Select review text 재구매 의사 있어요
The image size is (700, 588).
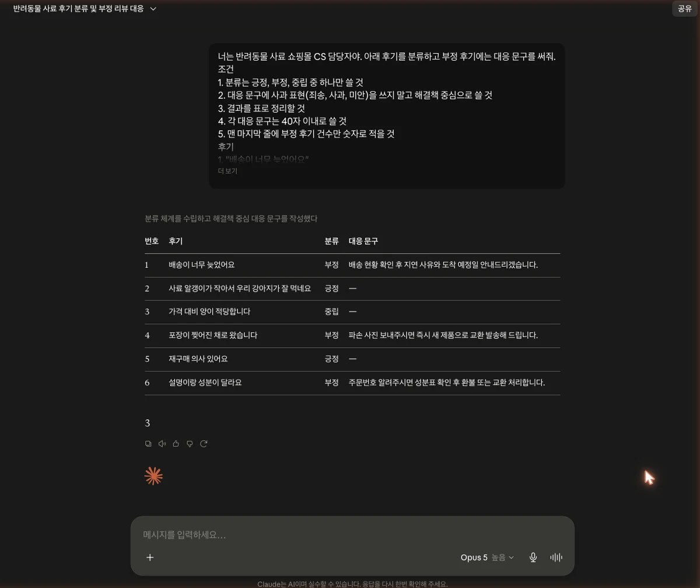198,359
